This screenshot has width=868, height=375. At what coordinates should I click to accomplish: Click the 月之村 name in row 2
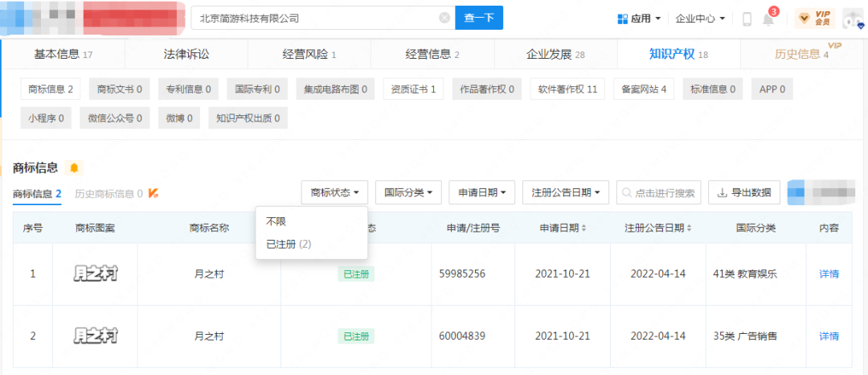click(209, 336)
